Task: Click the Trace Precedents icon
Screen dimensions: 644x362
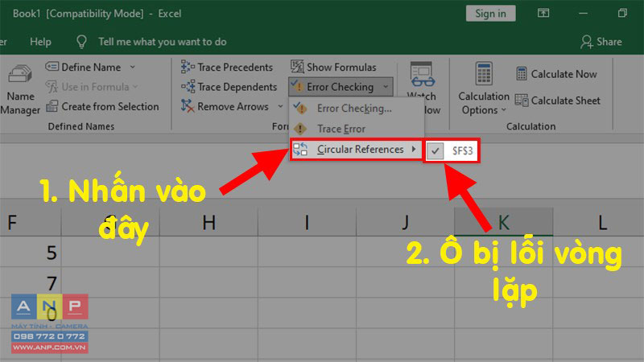Action: pos(188,67)
